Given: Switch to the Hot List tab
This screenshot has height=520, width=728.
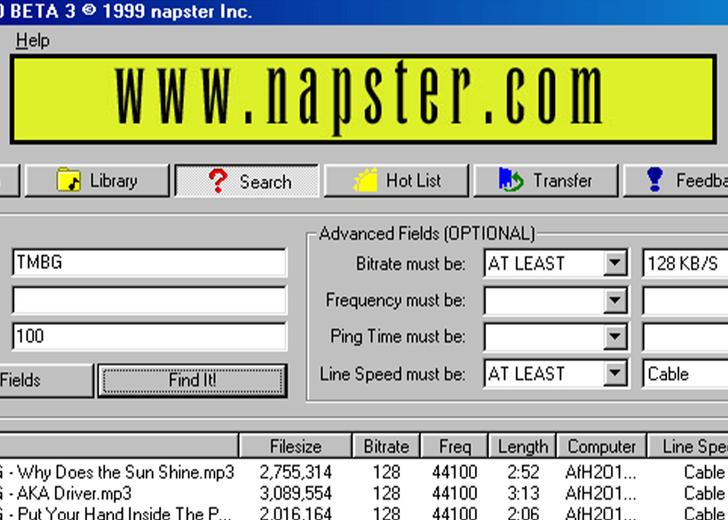Looking at the screenshot, I should (396, 181).
